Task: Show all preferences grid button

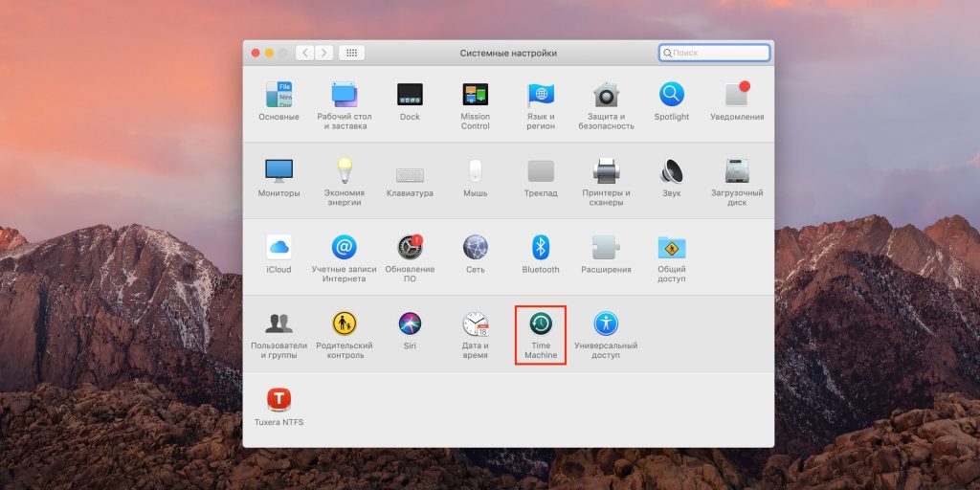Action: tap(352, 54)
